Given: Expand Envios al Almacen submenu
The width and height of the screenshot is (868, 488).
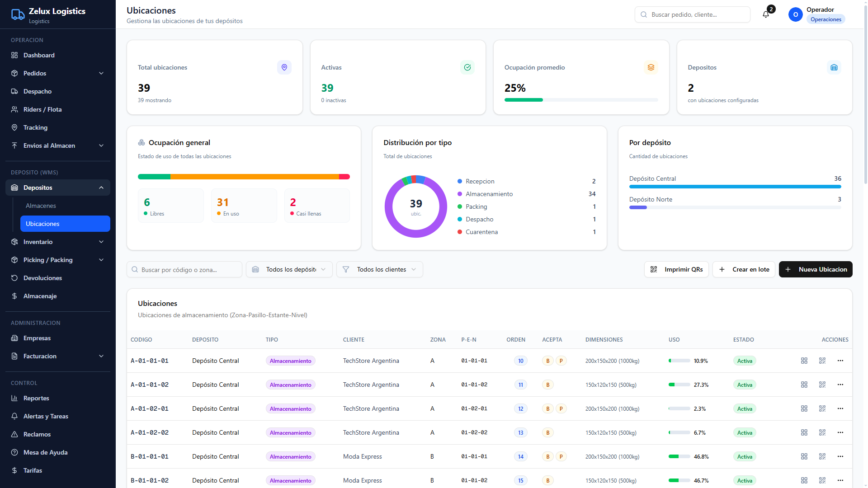Looking at the screenshot, I should (x=58, y=145).
